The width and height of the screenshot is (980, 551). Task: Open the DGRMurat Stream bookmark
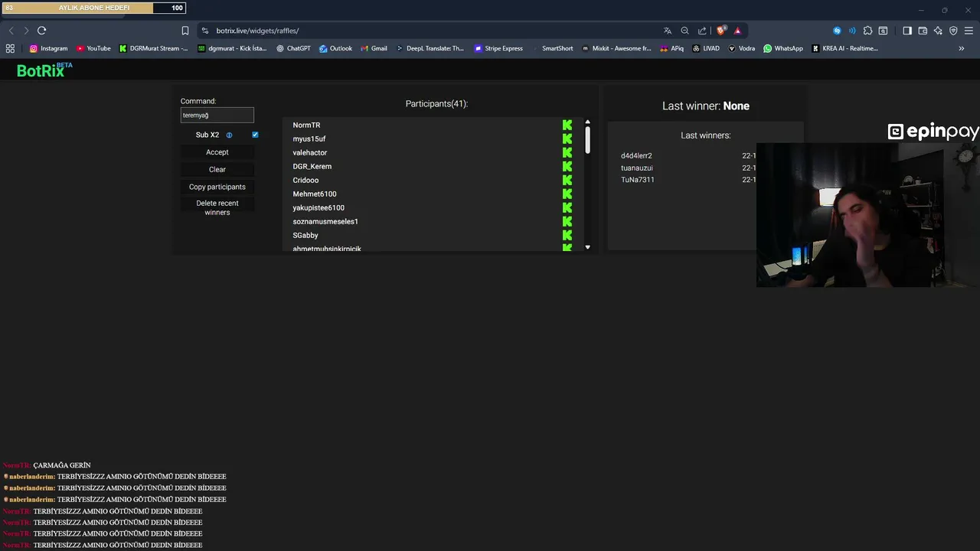153,48
